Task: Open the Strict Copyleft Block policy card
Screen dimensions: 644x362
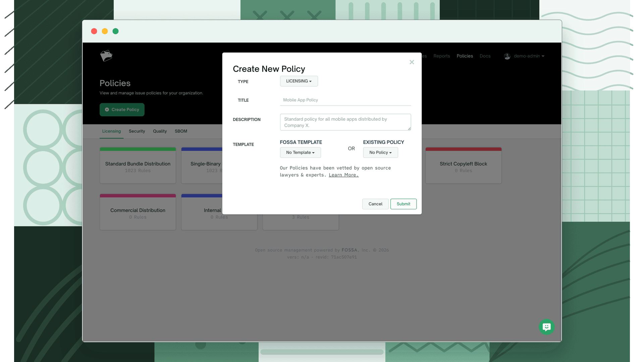Action: click(x=463, y=166)
